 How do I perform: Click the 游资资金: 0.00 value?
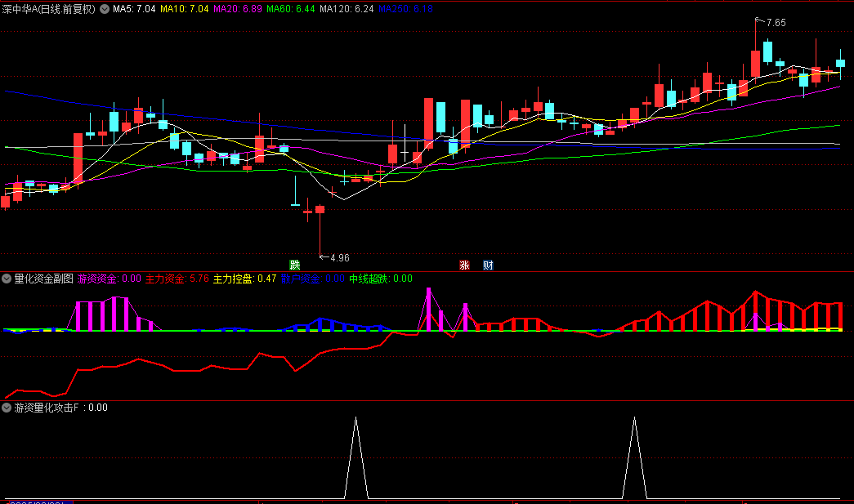[x=109, y=279]
